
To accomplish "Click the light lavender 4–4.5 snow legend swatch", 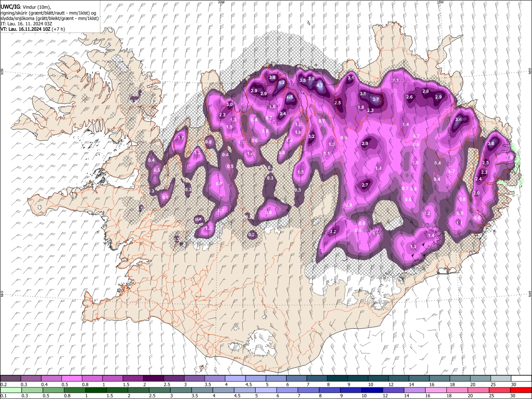I will point(235,378).
